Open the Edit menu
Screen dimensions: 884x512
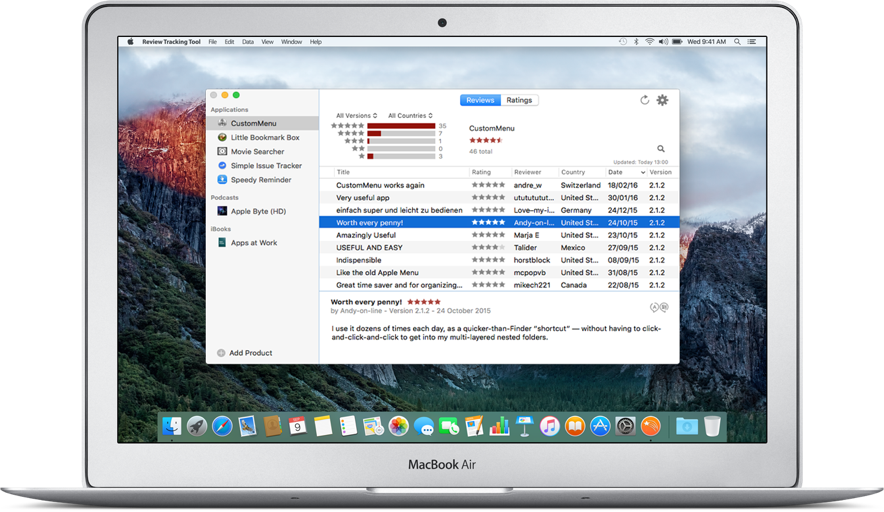coord(229,42)
